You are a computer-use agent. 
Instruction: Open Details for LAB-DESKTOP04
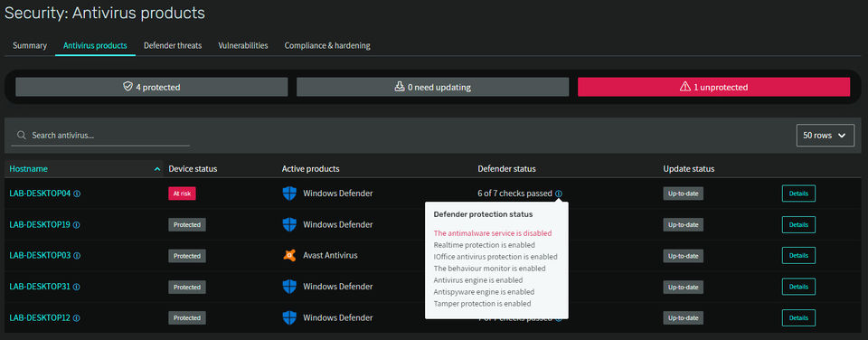[798, 194]
